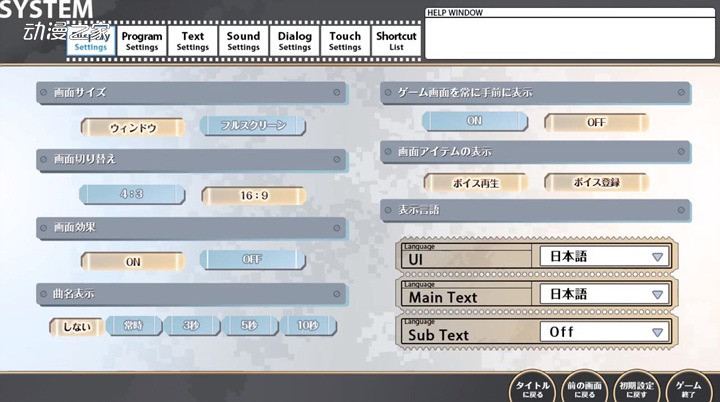
Task: Select ウィンドウ screen size mode
Action: 133,127
